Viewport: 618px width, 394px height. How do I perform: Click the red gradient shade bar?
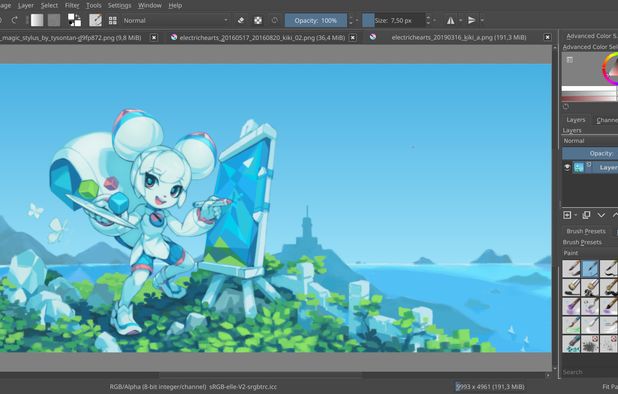point(589,98)
